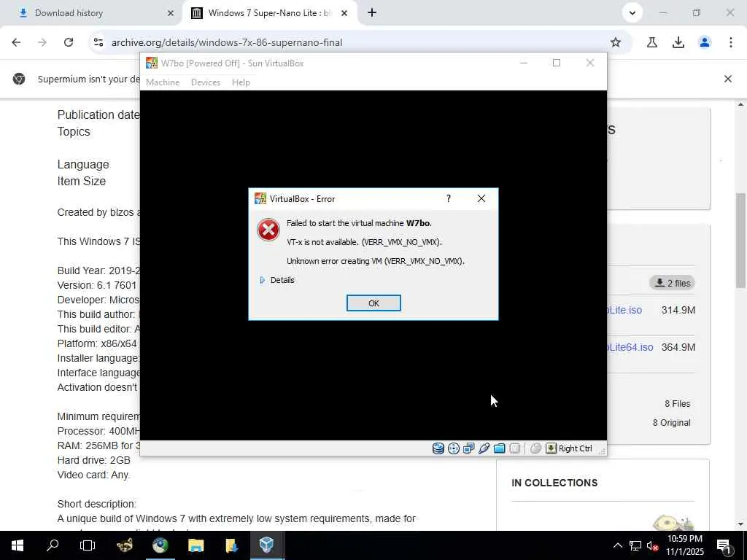
Task: Open the notification center icon
Action: (724, 545)
